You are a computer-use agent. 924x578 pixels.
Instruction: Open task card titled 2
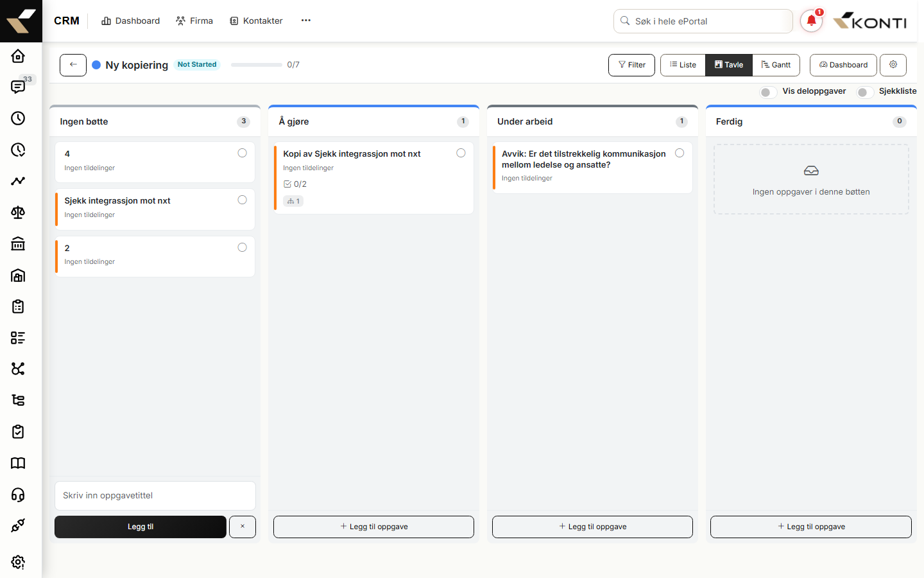[155, 256]
